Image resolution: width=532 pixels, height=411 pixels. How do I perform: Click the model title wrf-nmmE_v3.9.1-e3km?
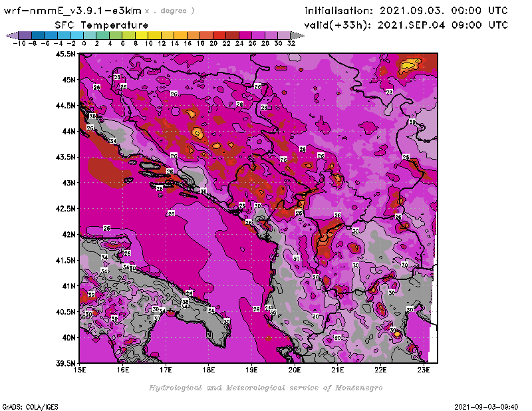point(72,11)
